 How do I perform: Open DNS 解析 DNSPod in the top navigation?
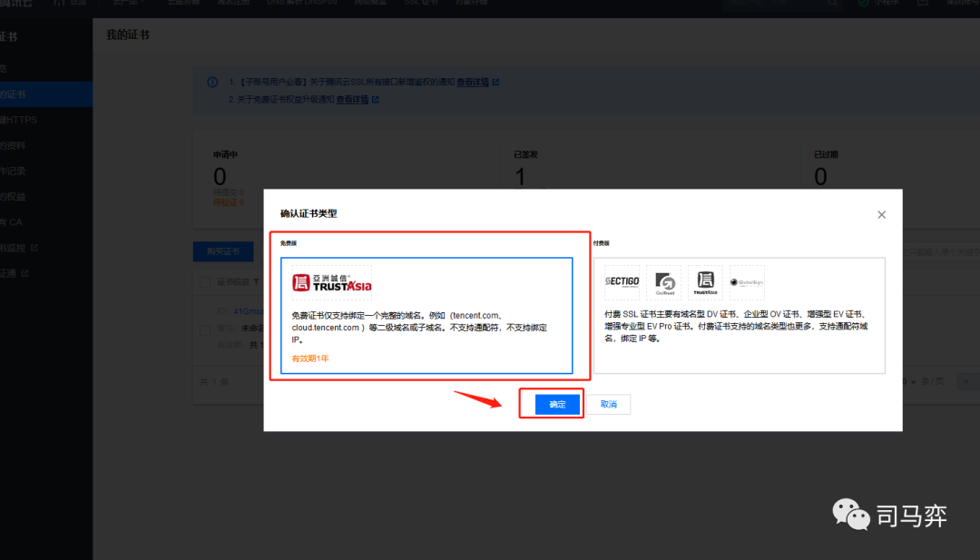click(x=302, y=3)
